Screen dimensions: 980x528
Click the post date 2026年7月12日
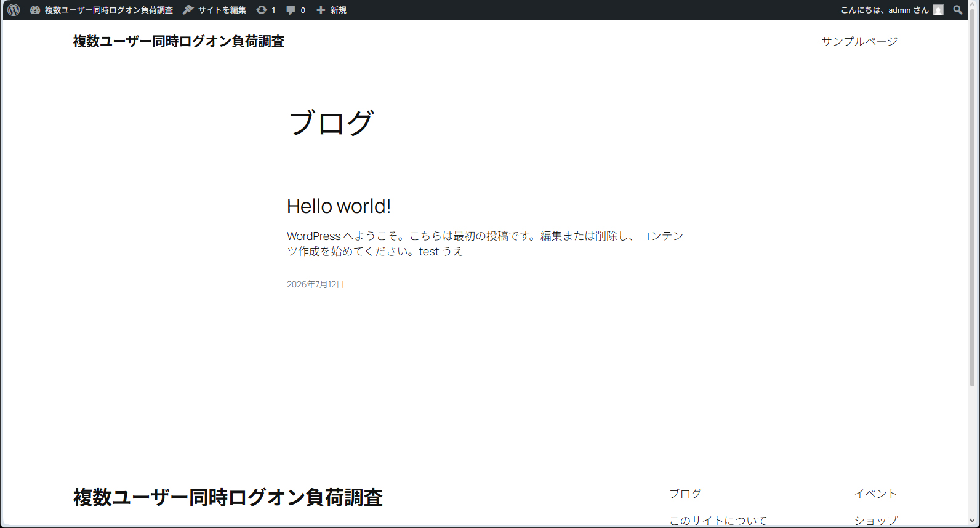(x=315, y=284)
